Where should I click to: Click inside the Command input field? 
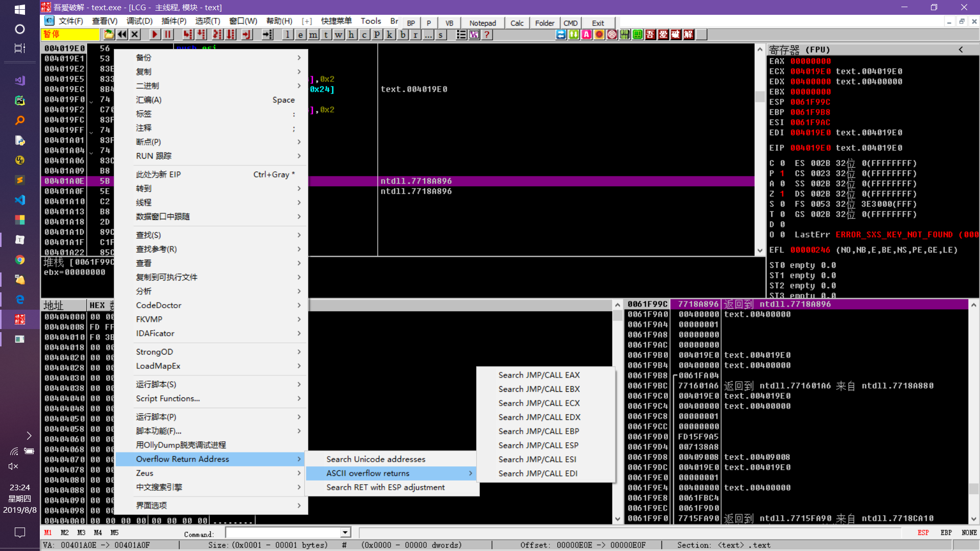coord(284,533)
